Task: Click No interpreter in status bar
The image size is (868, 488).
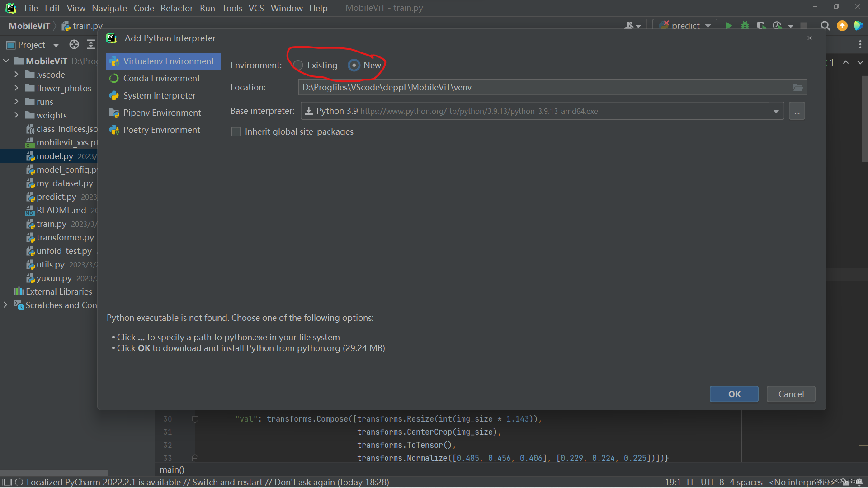Action: (801, 482)
